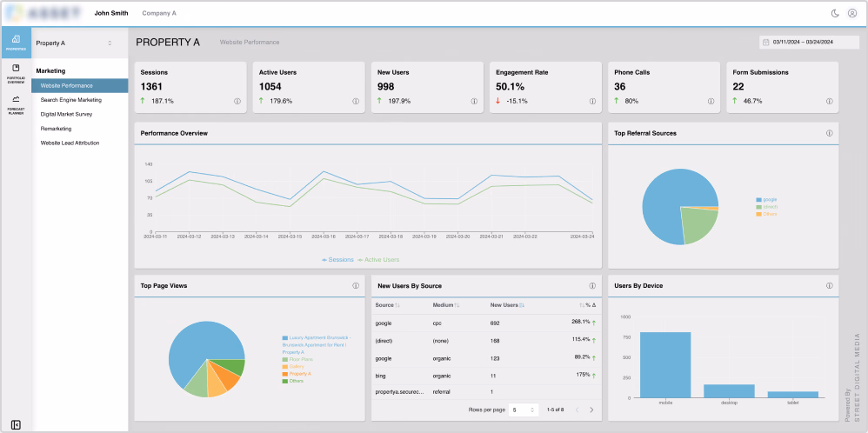This screenshot has width=868, height=433.
Task: Show info for Users By Device
Action: point(829,286)
